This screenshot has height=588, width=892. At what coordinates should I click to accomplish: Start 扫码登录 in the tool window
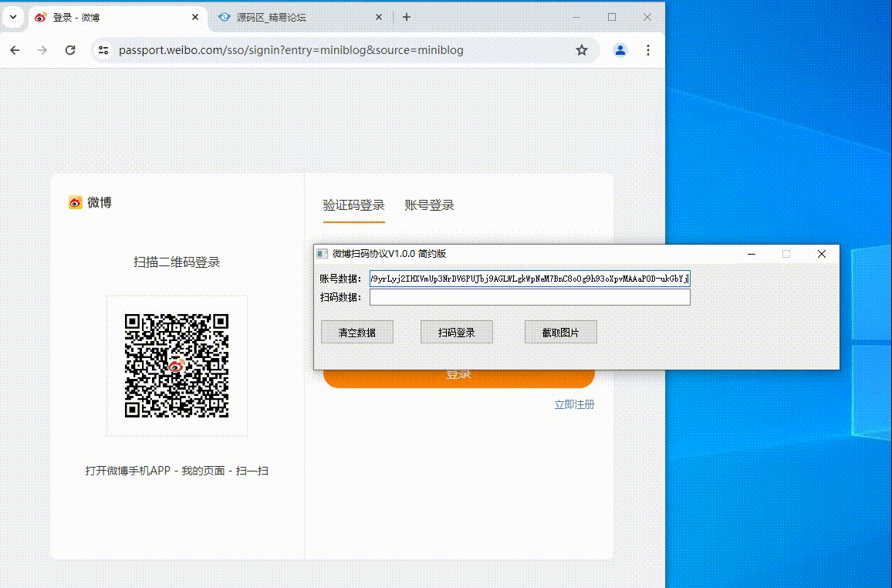coord(456,332)
